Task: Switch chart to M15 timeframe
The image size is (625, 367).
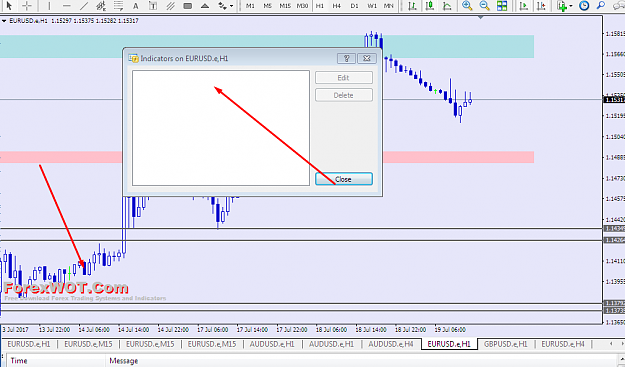Action: pyautogui.click(x=285, y=6)
